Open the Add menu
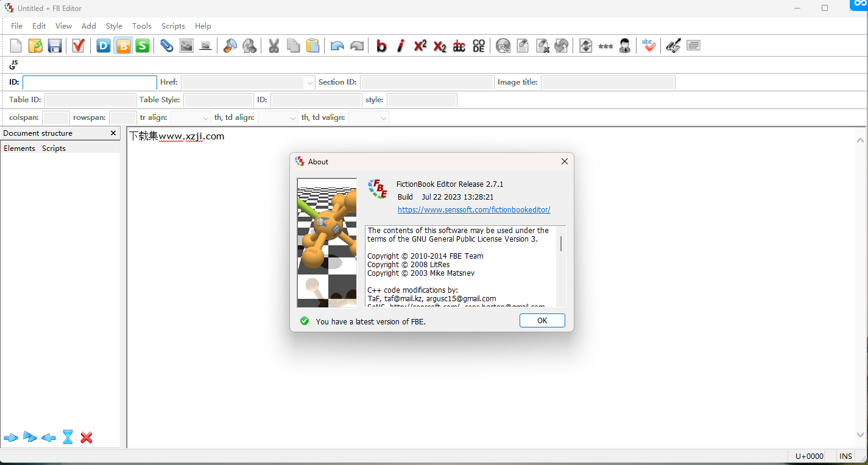Image resolution: width=868 pixels, height=465 pixels. click(89, 26)
